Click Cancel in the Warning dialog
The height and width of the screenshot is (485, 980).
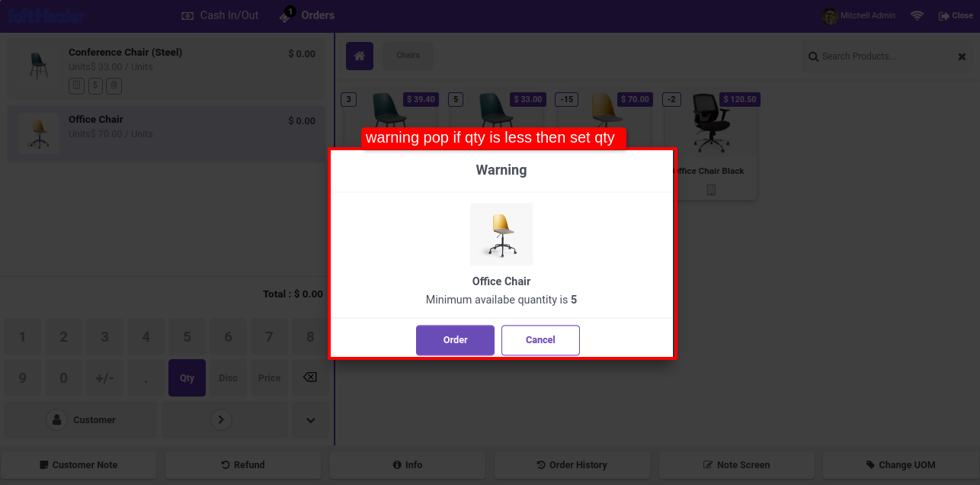540,340
